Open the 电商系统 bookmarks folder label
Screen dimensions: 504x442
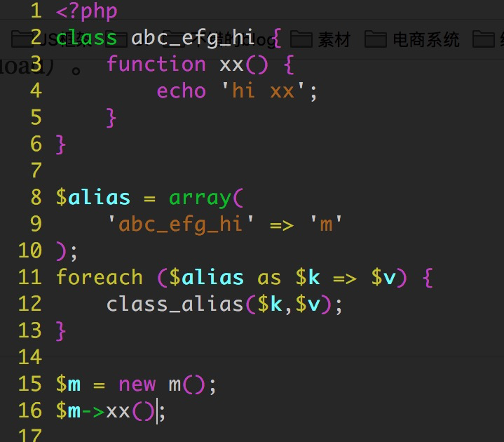tap(426, 40)
